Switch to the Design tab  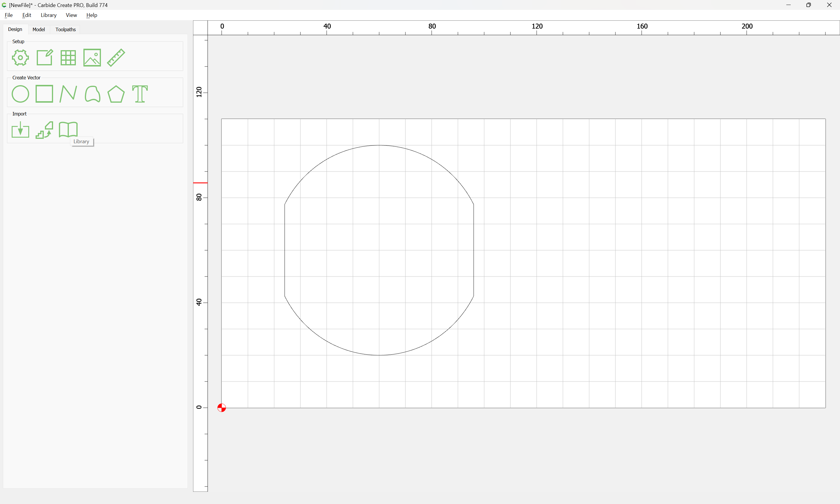coord(15,29)
